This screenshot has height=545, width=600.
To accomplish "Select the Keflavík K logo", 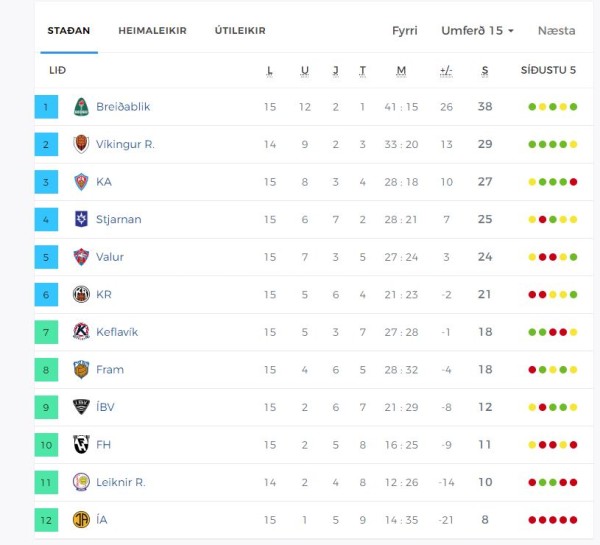I will point(81,332).
